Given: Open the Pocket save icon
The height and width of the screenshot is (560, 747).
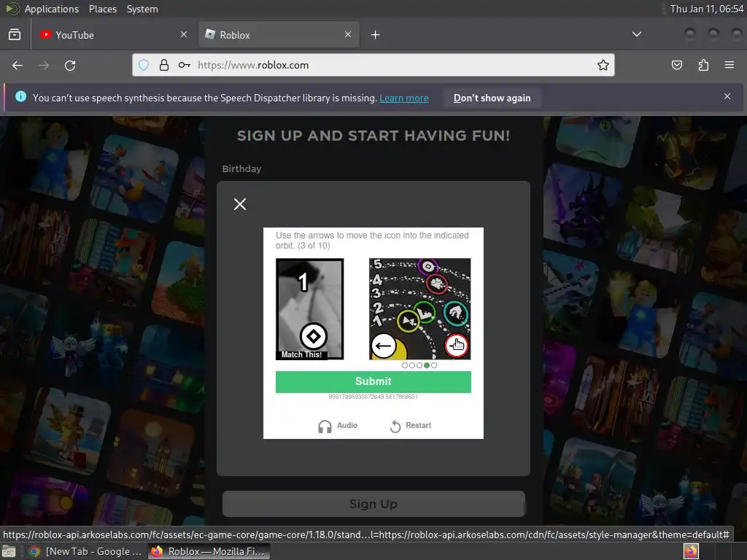Looking at the screenshot, I should [677, 65].
